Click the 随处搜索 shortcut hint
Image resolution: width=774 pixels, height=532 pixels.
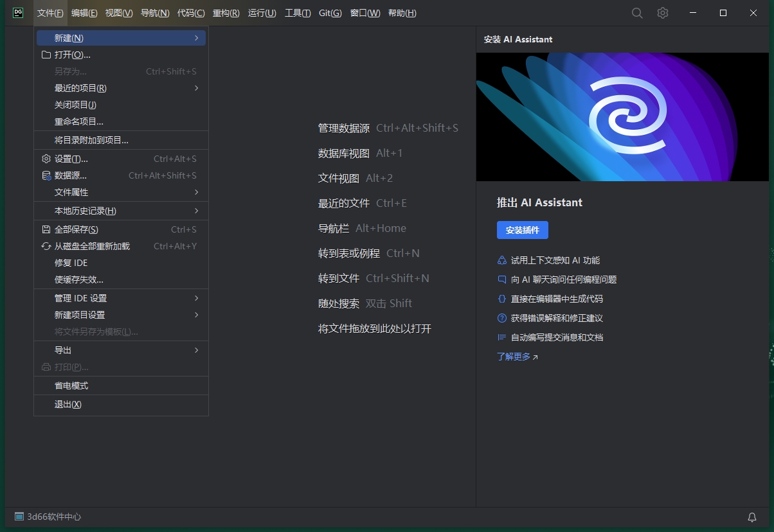pos(365,303)
